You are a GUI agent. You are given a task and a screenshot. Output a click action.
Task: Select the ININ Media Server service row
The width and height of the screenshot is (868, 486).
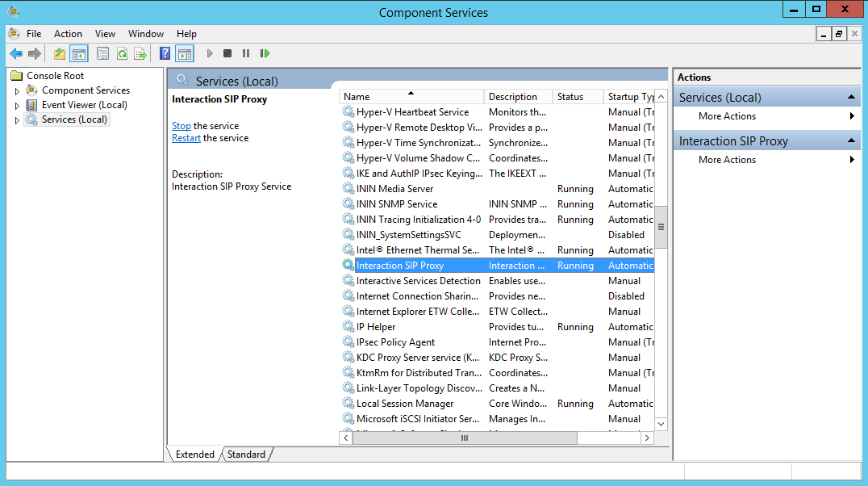395,189
